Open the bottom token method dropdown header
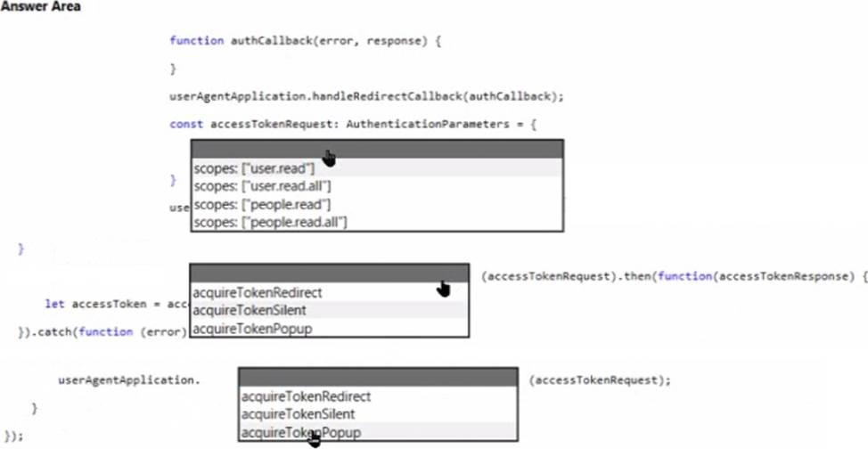The width and height of the screenshot is (868, 449). click(x=378, y=378)
